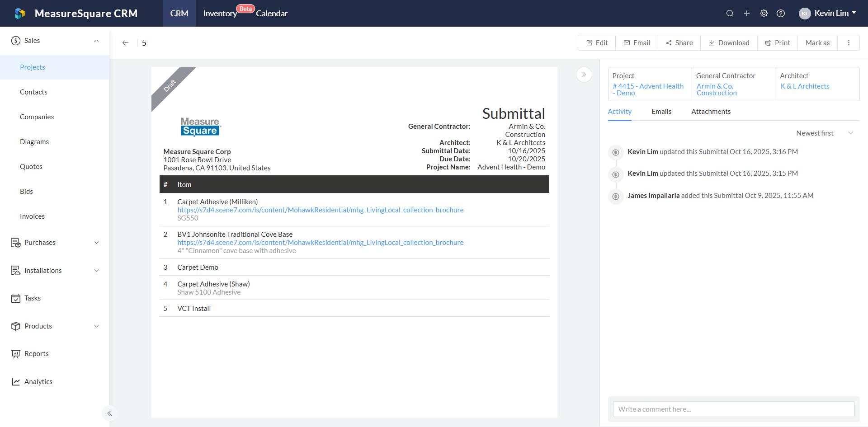Expand the Products section chevron

[96, 326]
